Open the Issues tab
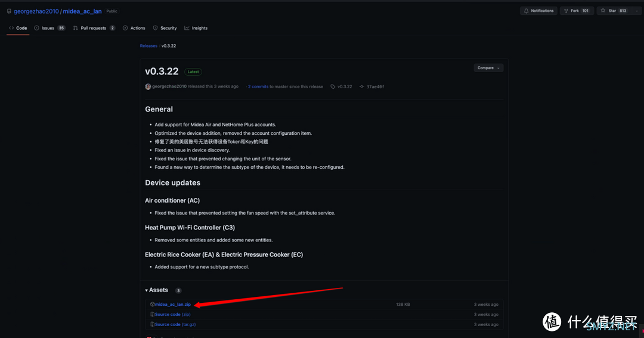 coord(49,28)
